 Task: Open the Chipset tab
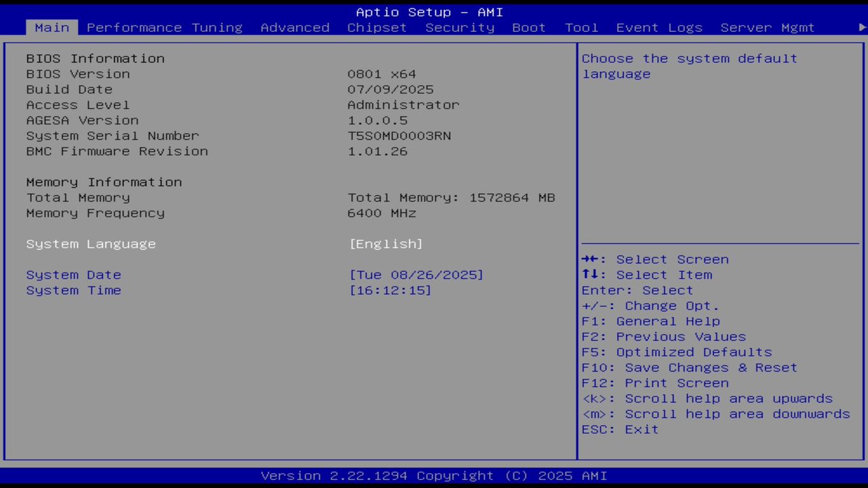click(377, 27)
